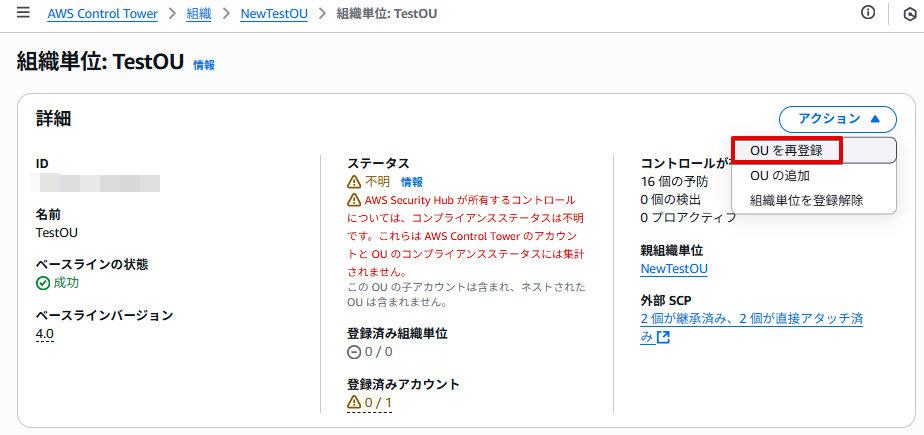Click the info circle icon at top right
The width and height of the screenshot is (924, 435).
[x=868, y=13]
